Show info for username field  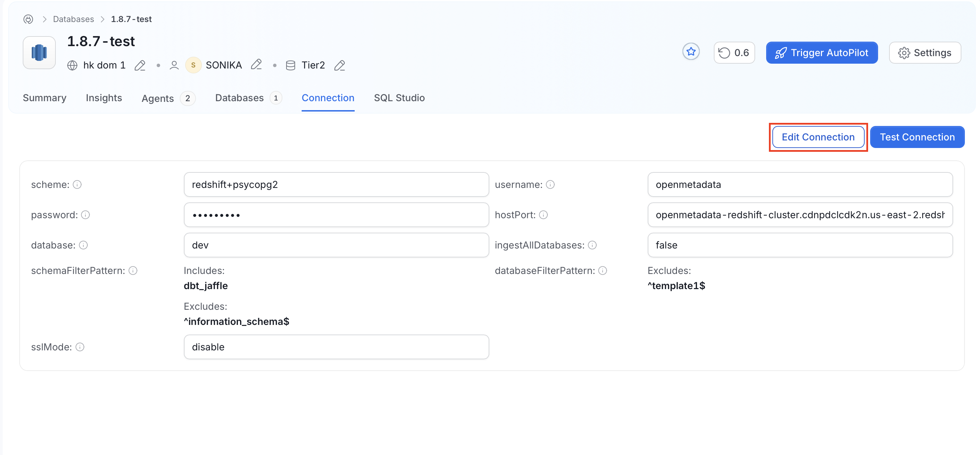pos(550,185)
